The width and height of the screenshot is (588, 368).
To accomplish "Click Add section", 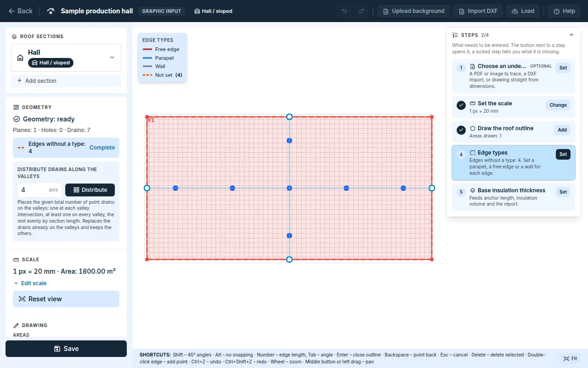I will click(66, 81).
